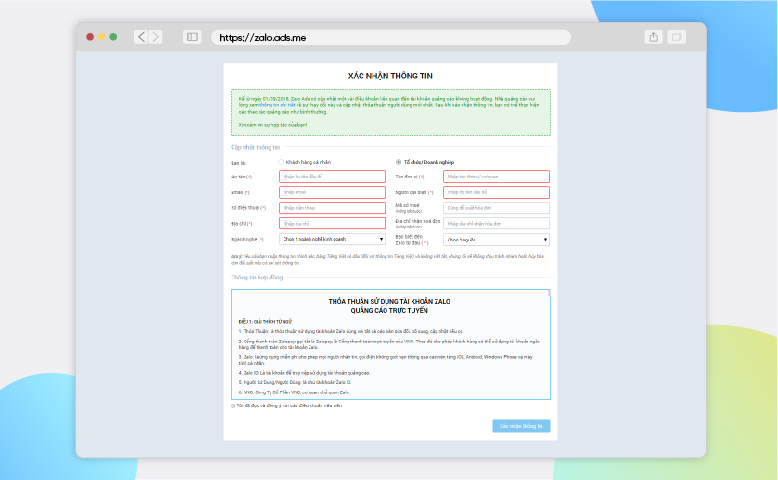The image size is (778, 480).
Task: Open the share icon in browser toolbar
Action: point(653,37)
